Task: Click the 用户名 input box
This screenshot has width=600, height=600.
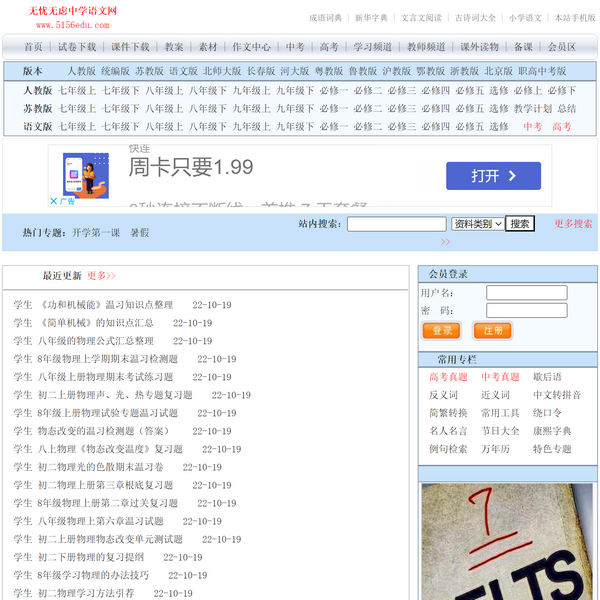Action: coord(526,293)
